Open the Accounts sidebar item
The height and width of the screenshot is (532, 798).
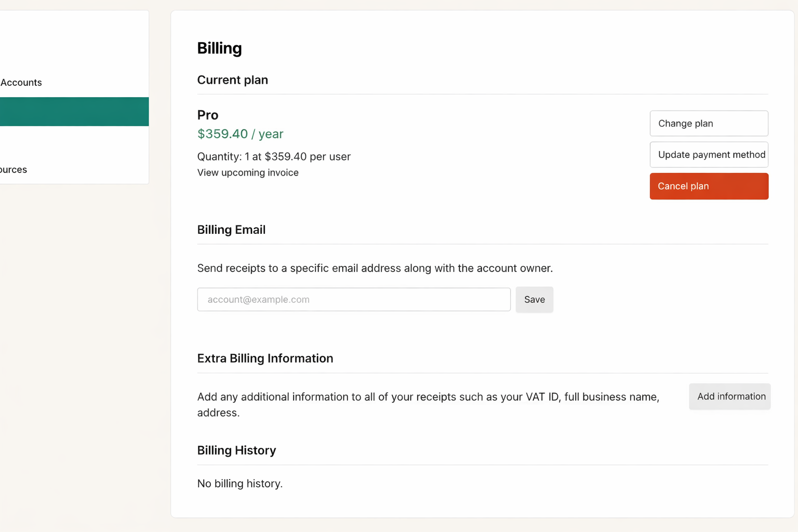pos(21,83)
